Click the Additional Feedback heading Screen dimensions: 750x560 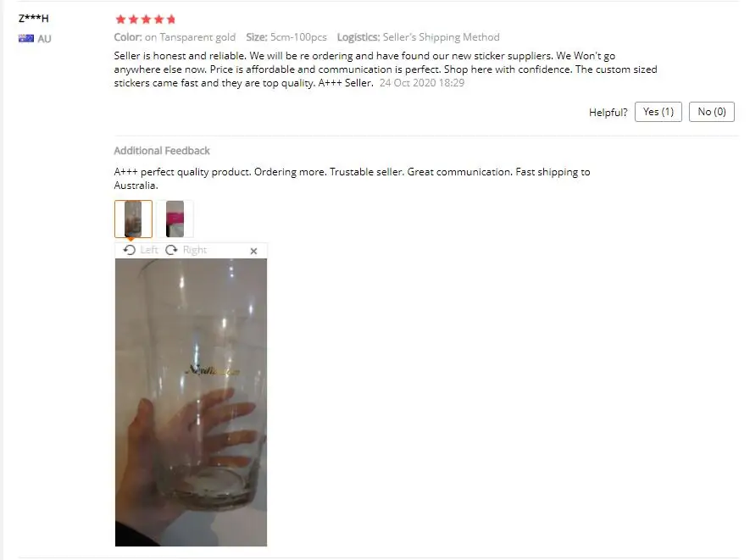(x=162, y=151)
